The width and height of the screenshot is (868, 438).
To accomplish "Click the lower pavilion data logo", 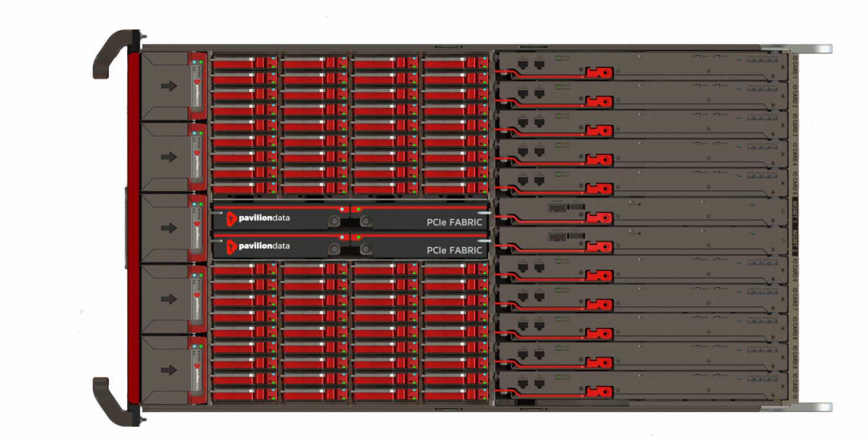I will point(258,246).
